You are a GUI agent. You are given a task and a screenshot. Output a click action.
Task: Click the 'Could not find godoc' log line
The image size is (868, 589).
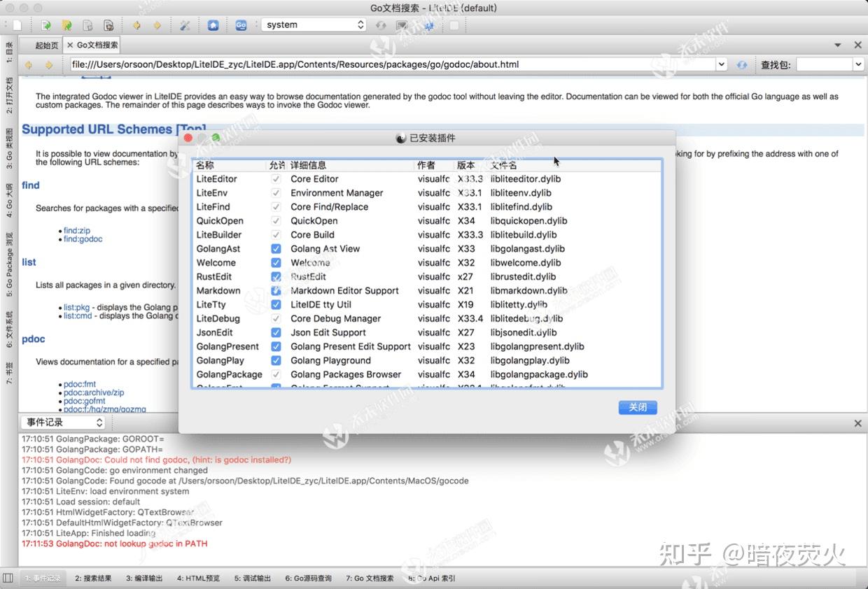156,460
